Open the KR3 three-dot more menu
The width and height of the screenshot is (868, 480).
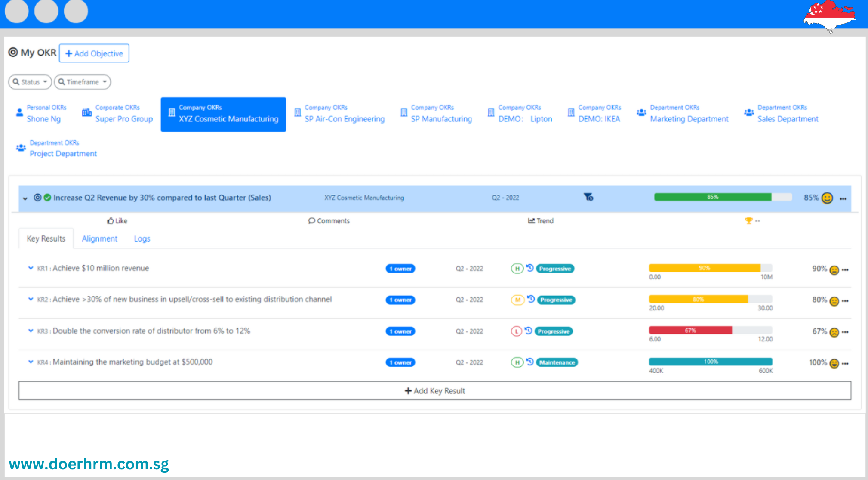[845, 332]
